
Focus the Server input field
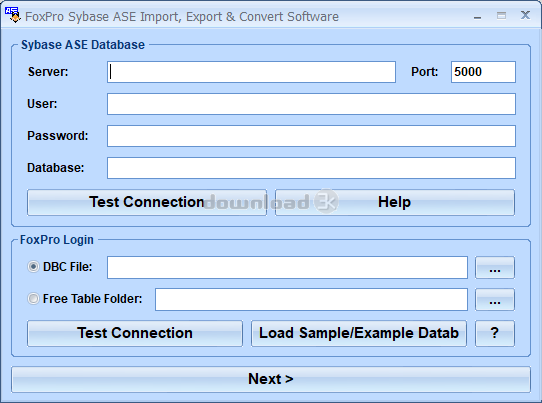click(251, 72)
